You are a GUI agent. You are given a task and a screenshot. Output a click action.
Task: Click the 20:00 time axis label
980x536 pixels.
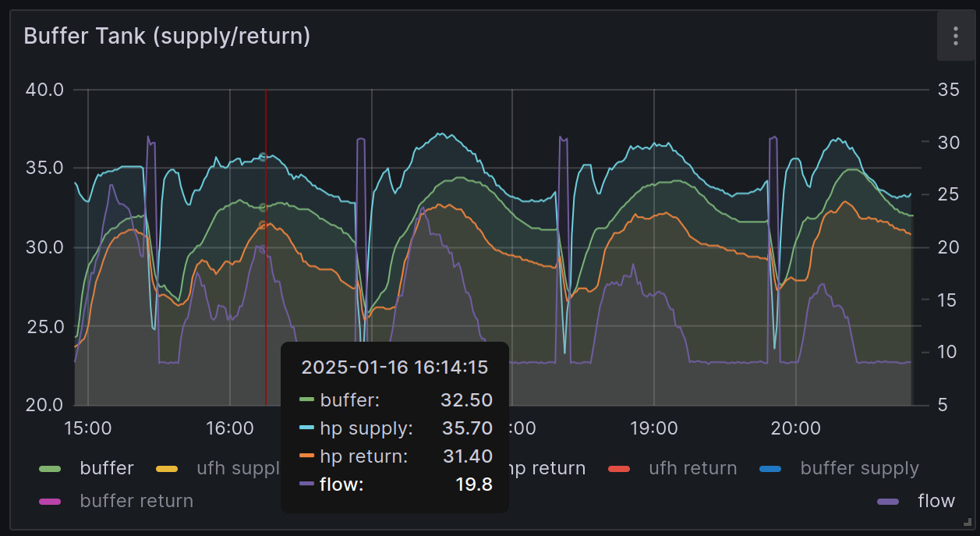(x=795, y=428)
